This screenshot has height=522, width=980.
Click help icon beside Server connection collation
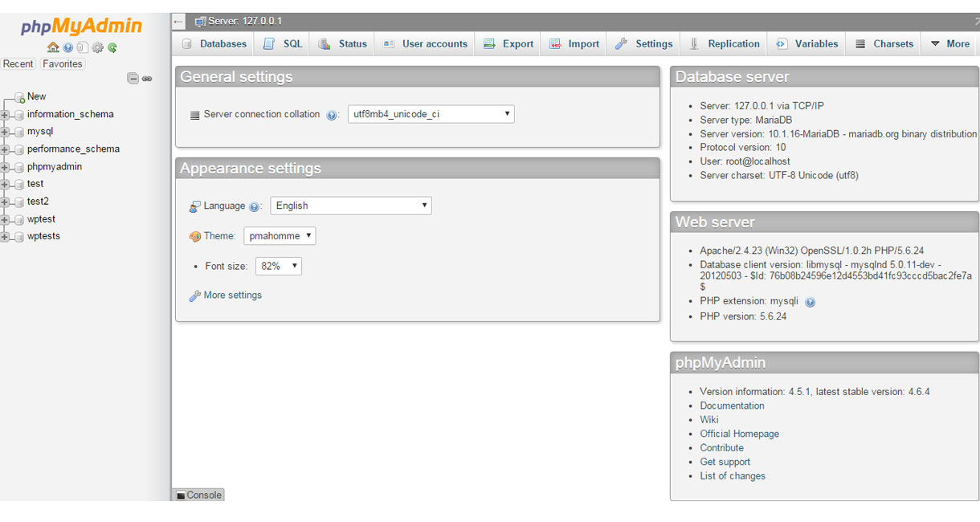[x=332, y=115]
